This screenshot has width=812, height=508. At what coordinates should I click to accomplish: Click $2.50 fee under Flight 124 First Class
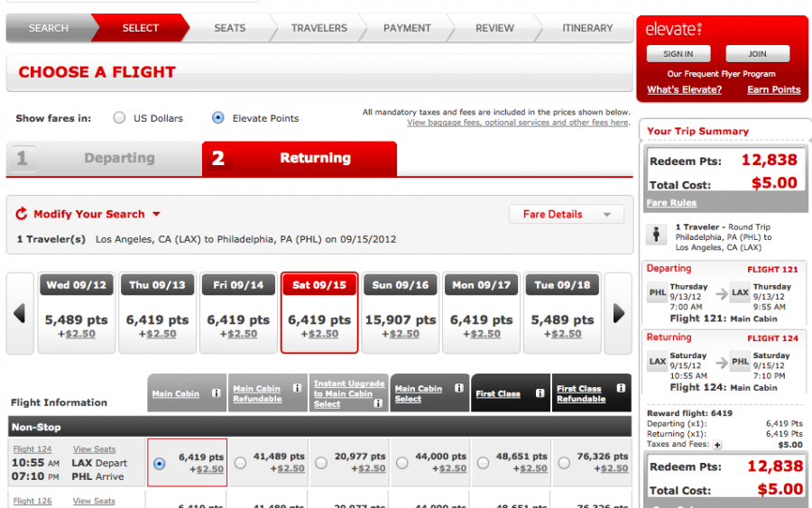pyautogui.click(x=531, y=468)
